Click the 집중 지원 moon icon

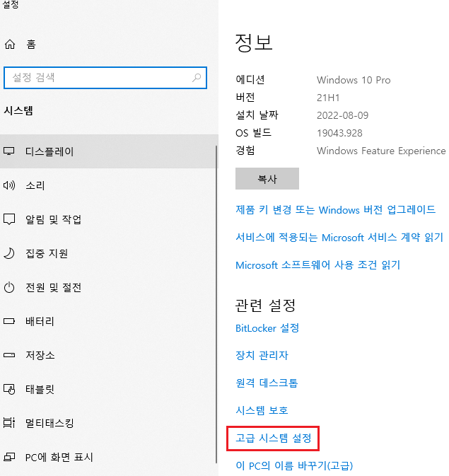(9, 253)
